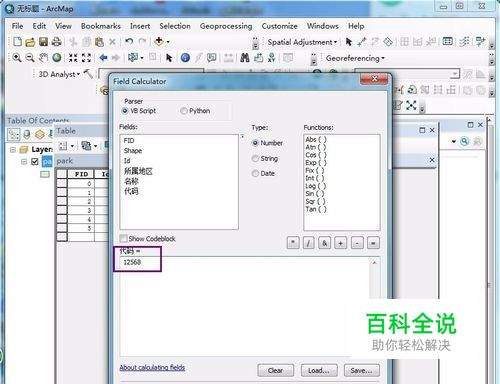500x384 pixels.
Task: Insert the ampersand operator button
Action: (325, 243)
